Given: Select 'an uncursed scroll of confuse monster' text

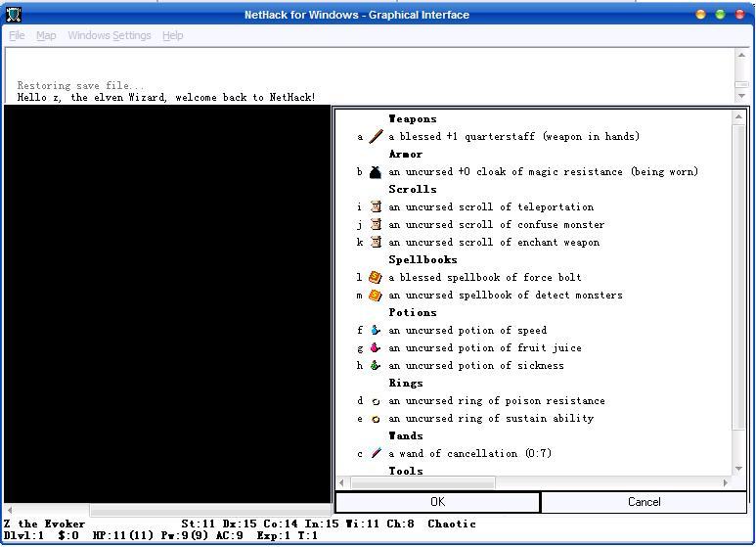Looking at the screenshot, I should coord(496,225).
